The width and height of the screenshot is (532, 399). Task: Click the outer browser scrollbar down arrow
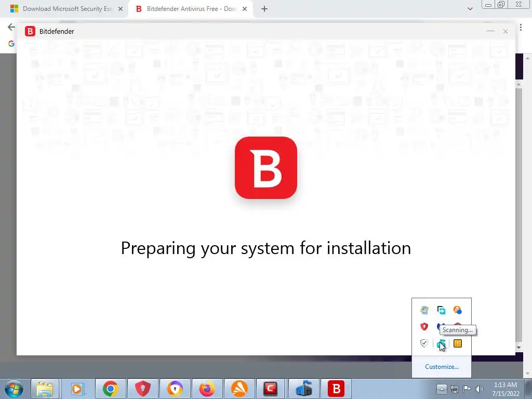(x=528, y=374)
